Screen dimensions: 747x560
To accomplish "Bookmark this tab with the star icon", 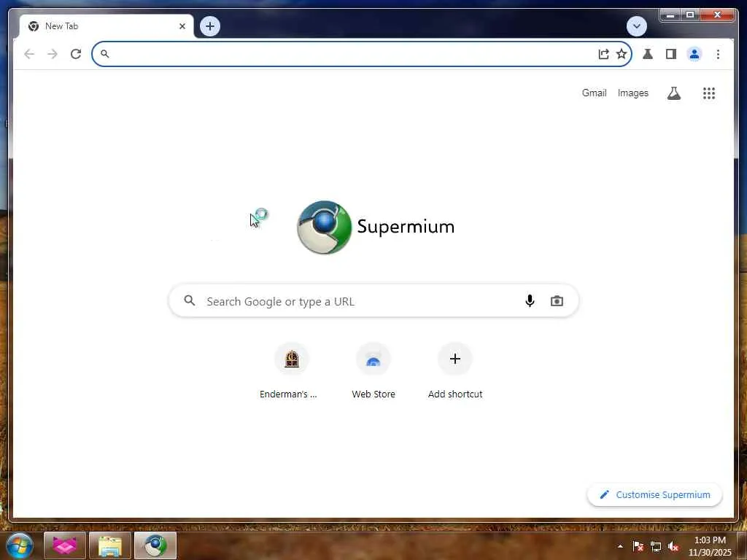I will (622, 54).
